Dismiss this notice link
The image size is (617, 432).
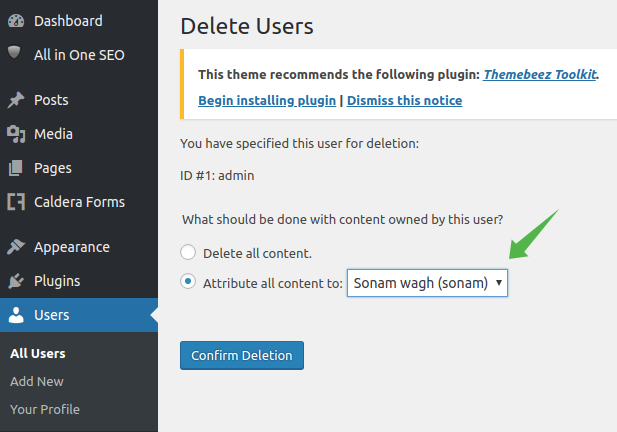coord(404,100)
